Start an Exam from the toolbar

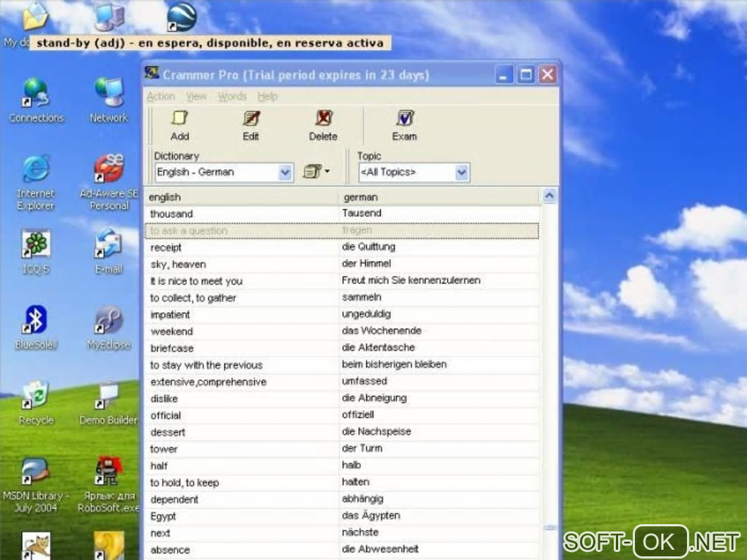404,125
